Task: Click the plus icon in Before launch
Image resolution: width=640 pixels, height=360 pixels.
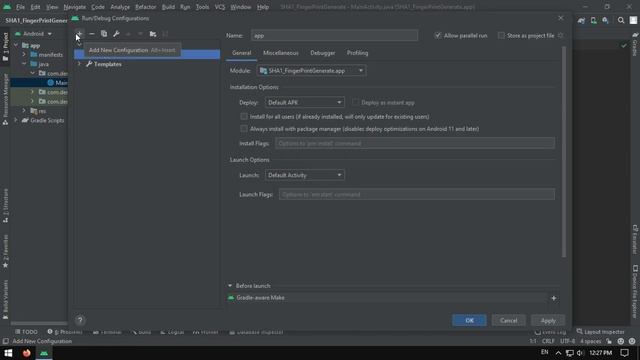Action: click(x=554, y=298)
